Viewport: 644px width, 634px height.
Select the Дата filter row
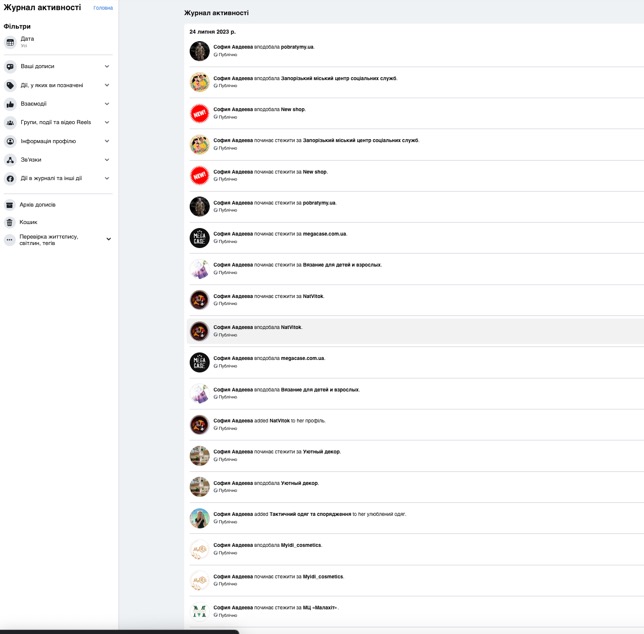(x=27, y=42)
